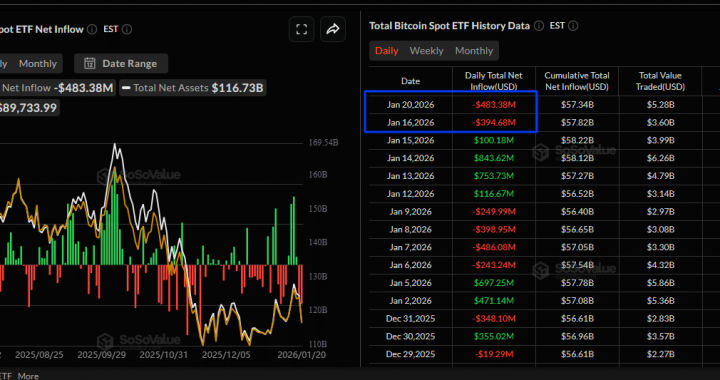The width and height of the screenshot is (720, 380).
Task: Click the 2025/09/29 chart axis label
Action: tap(102, 355)
